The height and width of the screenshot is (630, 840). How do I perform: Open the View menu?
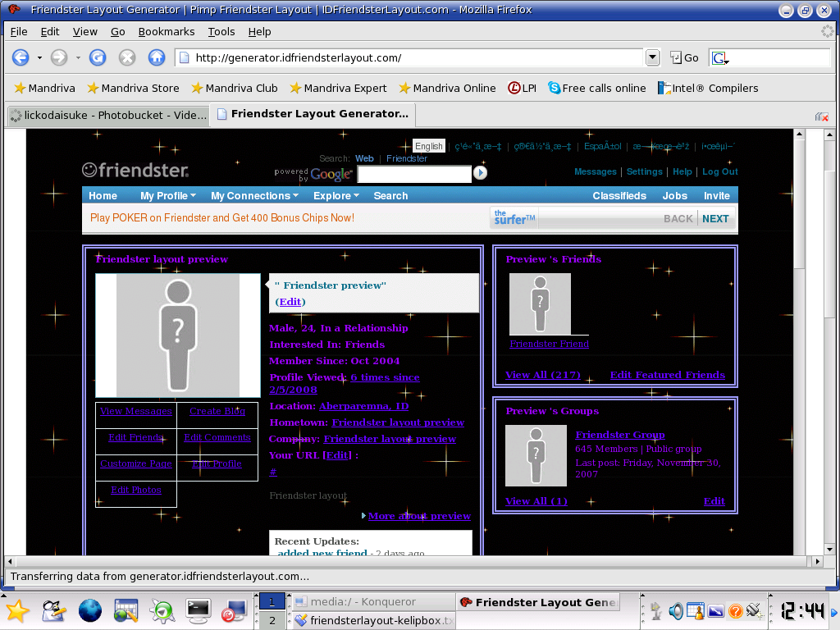(85, 32)
